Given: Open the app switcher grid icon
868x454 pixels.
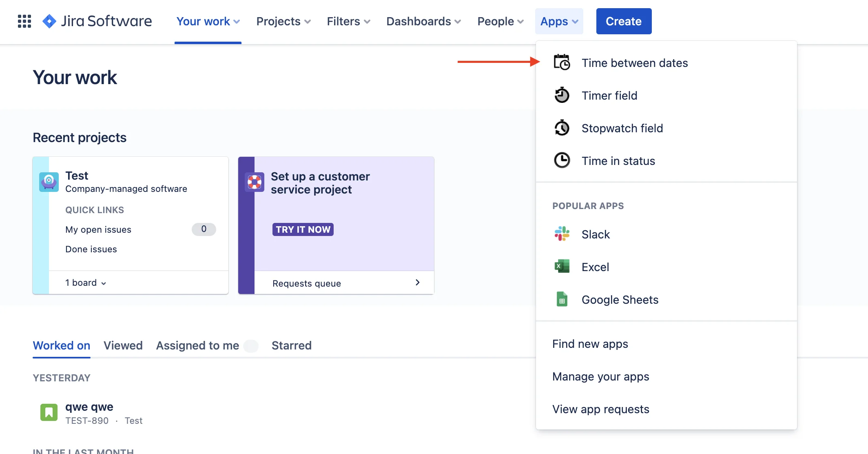Looking at the screenshot, I should click(x=24, y=21).
